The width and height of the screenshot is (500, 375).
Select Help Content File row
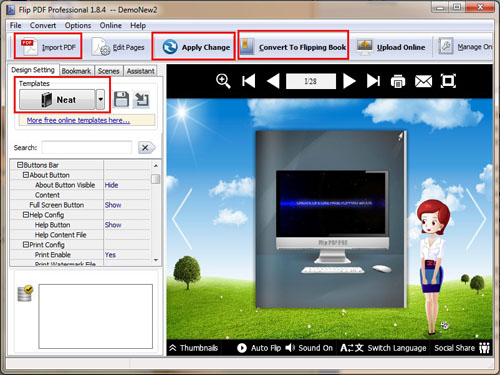coord(80,235)
